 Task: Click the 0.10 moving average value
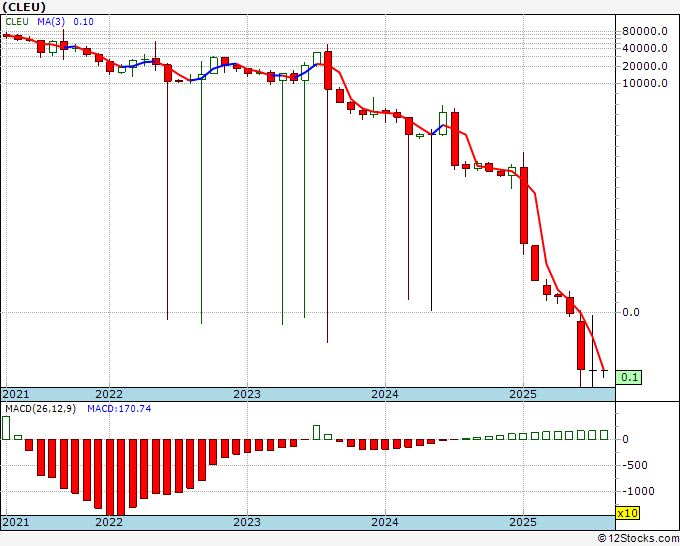click(x=83, y=22)
